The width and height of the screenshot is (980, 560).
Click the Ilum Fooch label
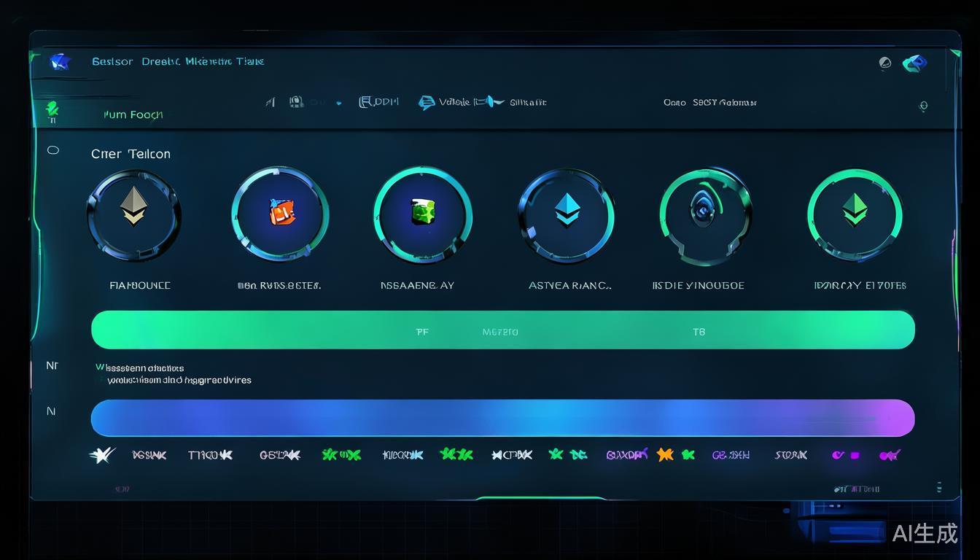pos(133,114)
